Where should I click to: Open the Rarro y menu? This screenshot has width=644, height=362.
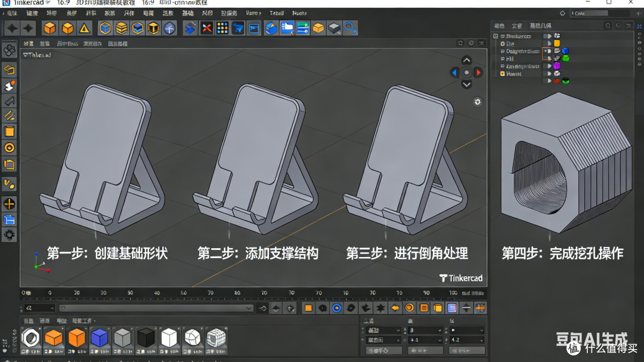coord(253,13)
